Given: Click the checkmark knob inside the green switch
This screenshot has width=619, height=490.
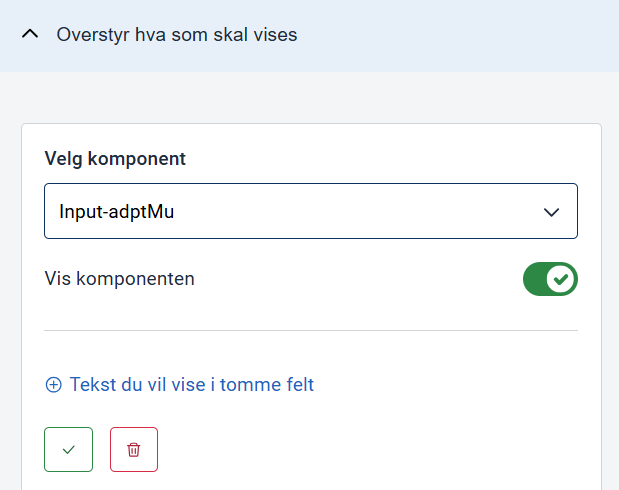Looking at the screenshot, I should [561, 279].
